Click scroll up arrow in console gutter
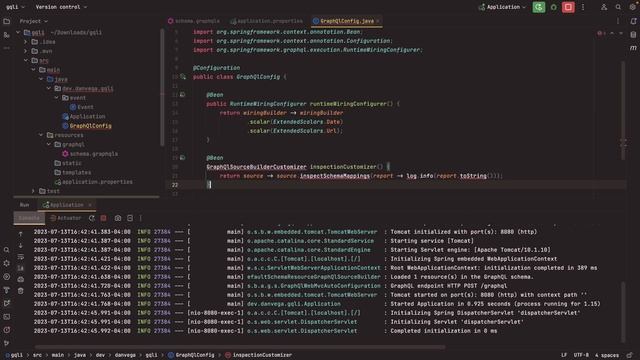Image resolution: width=640 pixels, height=360 pixels. point(20,234)
